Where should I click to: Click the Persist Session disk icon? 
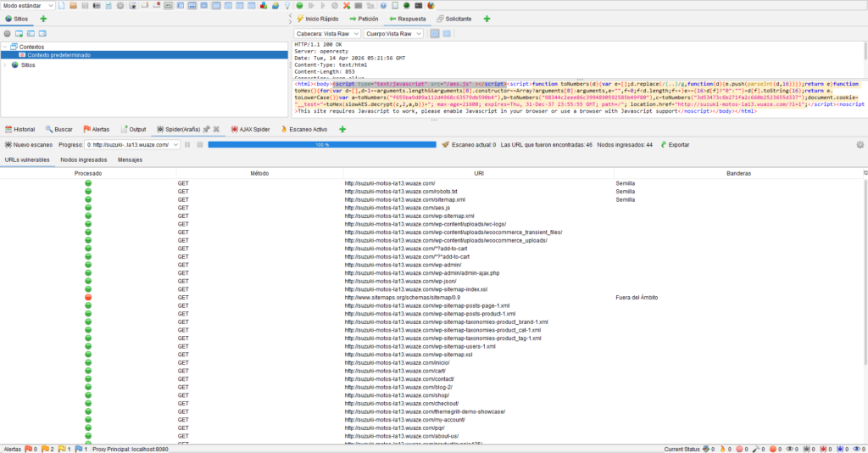pyautogui.click(x=85, y=6)
